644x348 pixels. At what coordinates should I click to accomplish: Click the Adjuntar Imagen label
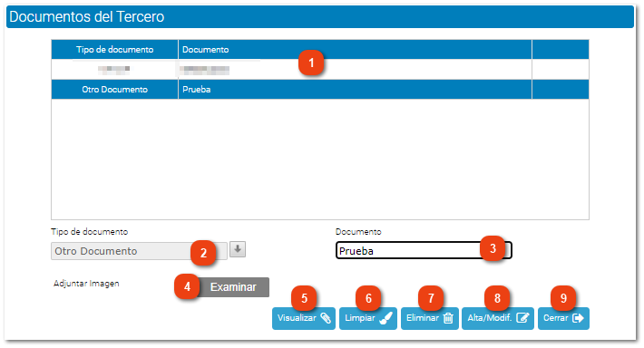86,284
